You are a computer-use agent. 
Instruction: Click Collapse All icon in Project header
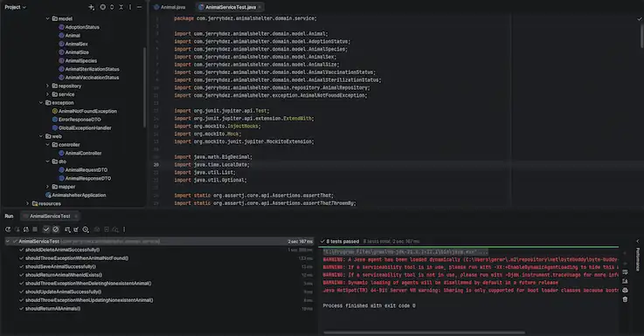click(121, 7)
